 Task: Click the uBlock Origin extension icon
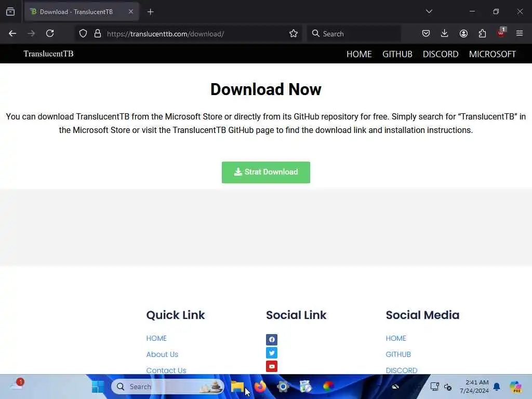(501, 33)
